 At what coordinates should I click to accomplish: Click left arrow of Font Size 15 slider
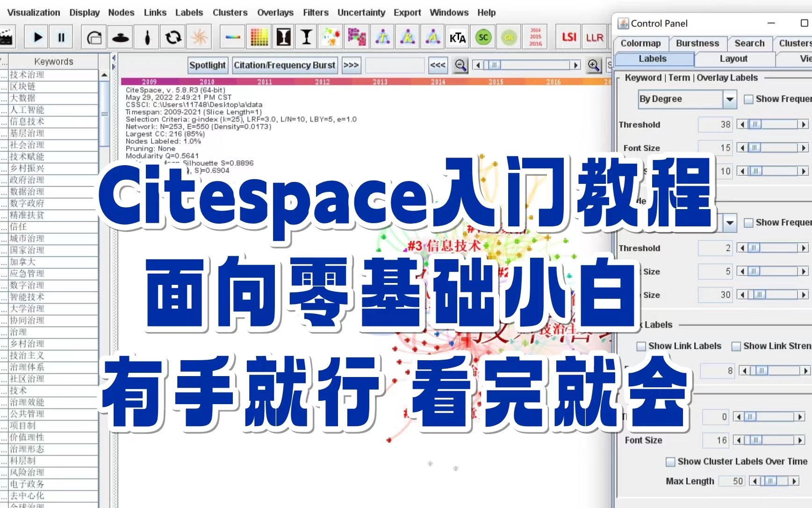coord(742,148)
